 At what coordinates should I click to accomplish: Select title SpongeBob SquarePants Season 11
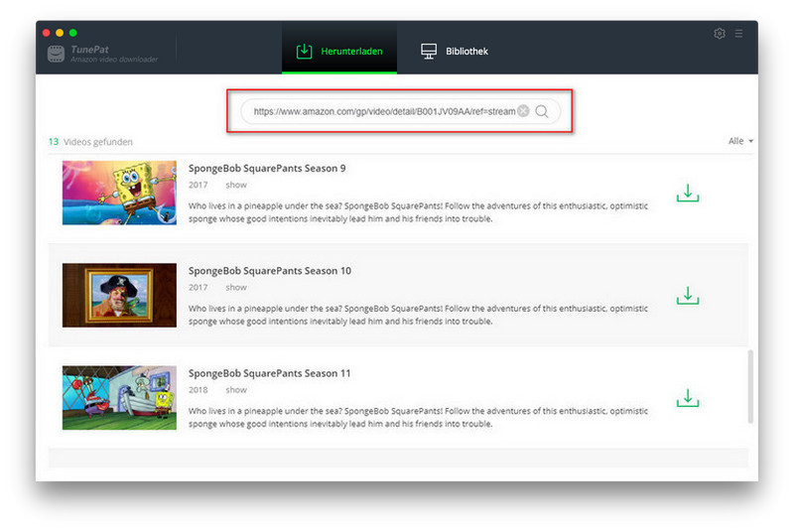tap(269, 373)
